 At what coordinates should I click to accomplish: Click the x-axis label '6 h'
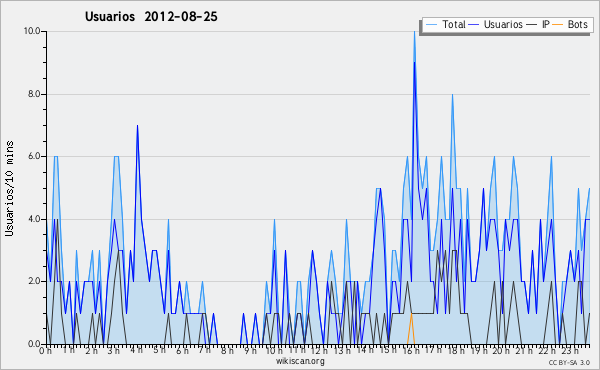[182, 350]
